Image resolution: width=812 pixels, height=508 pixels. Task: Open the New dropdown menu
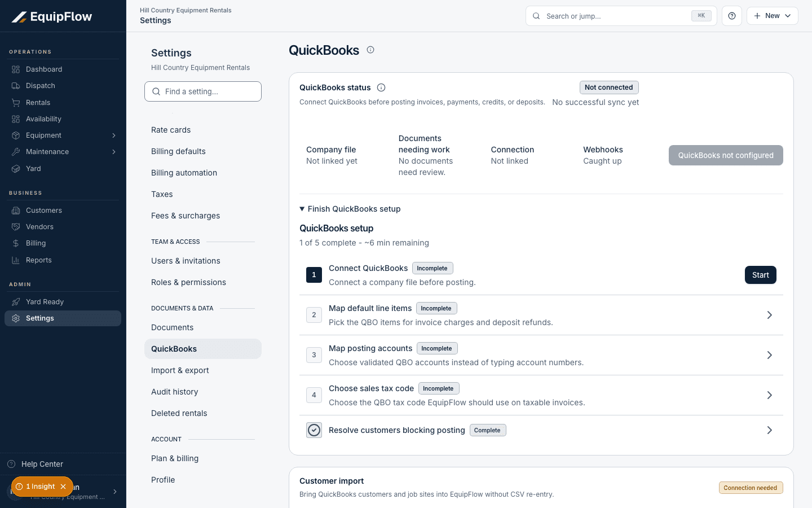[x=773, y=16]
